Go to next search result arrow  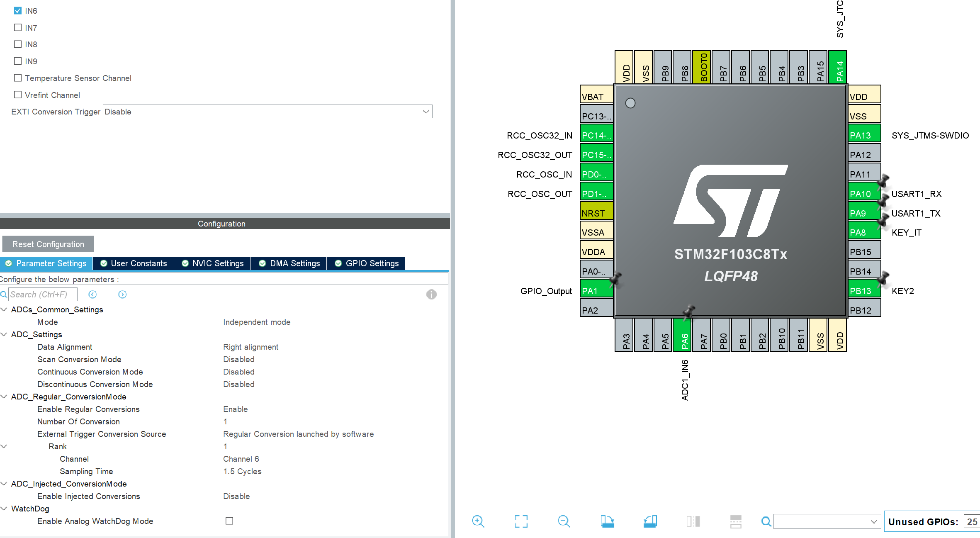click(122, 294)
